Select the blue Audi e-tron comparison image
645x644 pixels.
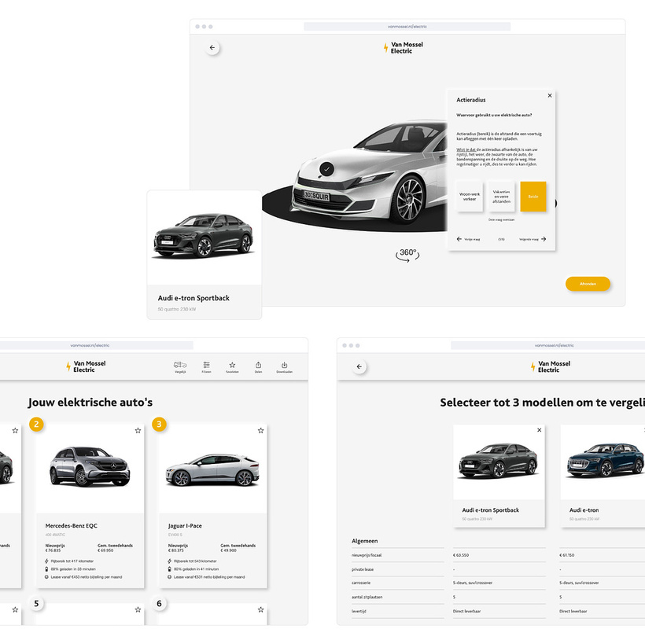tap(606, 461)
